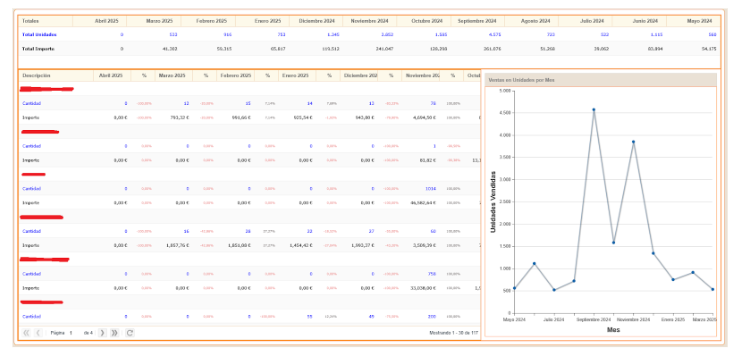Go to the next page of results
742x361 pixels.
coord(102,333)
